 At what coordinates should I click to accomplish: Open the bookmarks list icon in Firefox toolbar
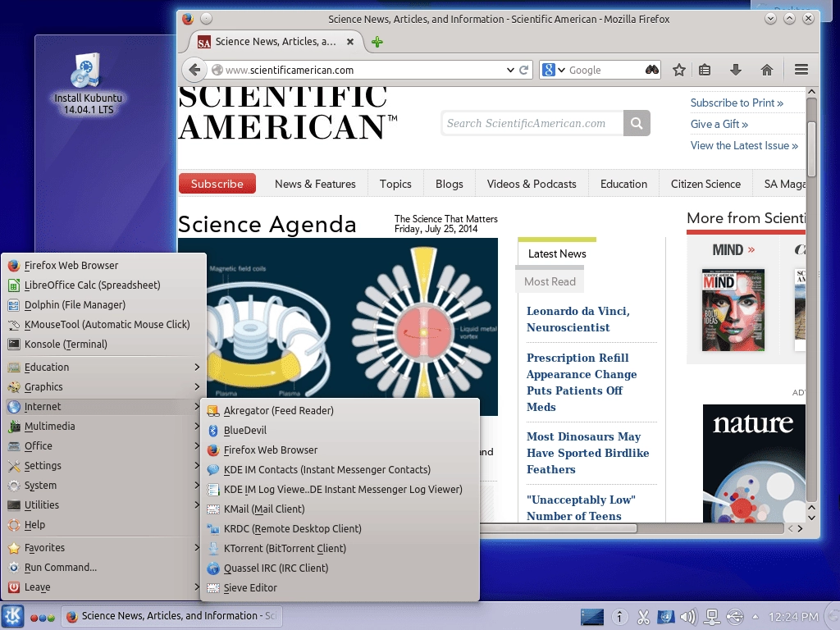coord(705,70)
